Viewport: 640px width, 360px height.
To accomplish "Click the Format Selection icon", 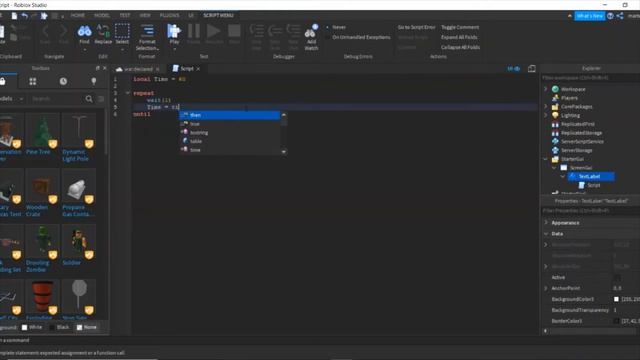I will pos(147,31).
